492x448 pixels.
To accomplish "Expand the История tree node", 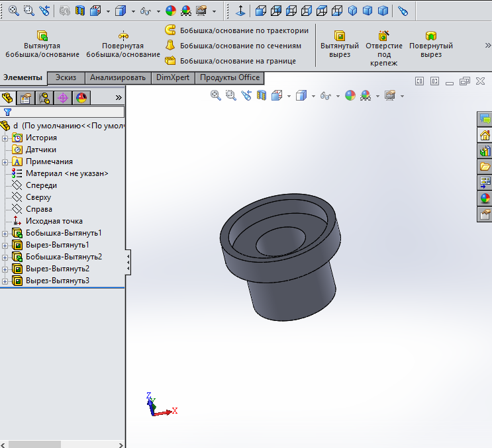I will pyautogui.click(x=5, y=138).
